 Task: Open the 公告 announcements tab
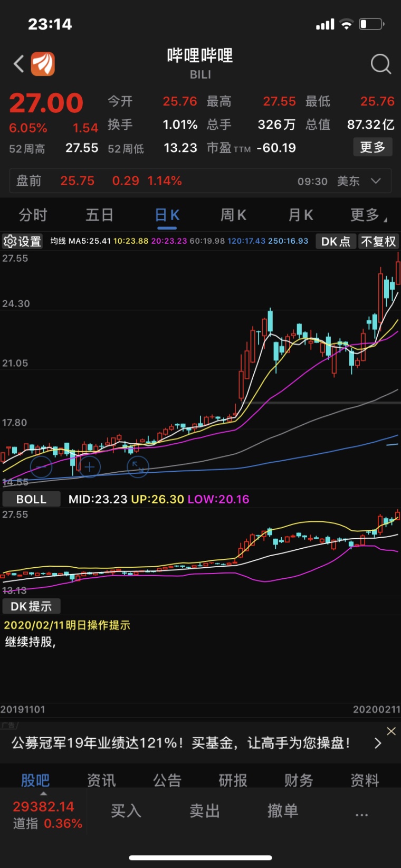(167, 780)
